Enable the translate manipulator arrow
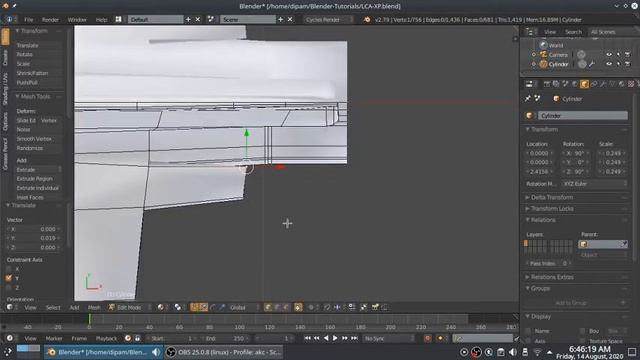Screen dimensions: 640x360 click(x=204, y=307)
